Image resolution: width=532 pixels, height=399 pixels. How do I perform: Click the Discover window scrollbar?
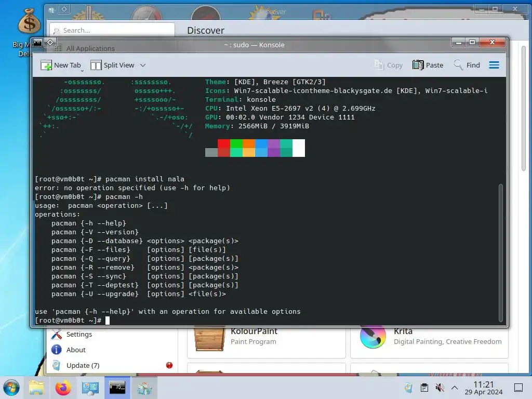(x=524, y=109)
